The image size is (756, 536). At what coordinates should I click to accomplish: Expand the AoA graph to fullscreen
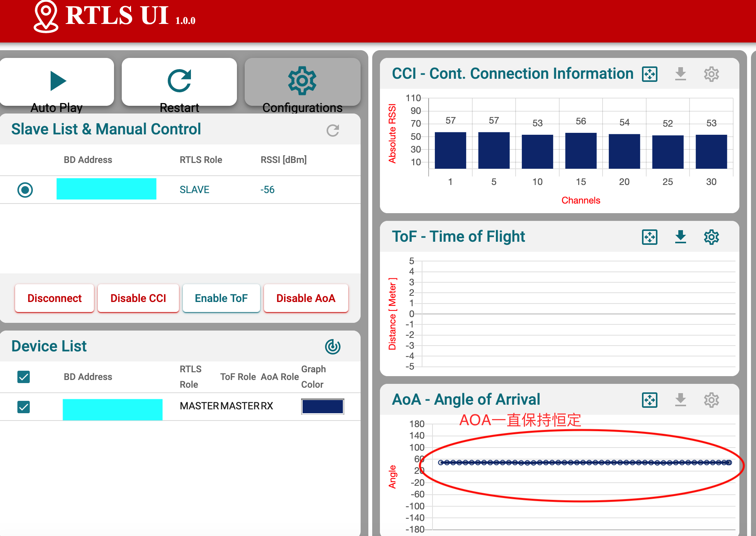coord(649,400)
